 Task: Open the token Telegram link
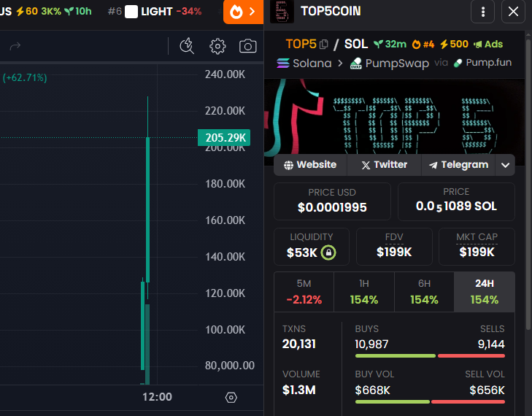click(x=458, y=165)
